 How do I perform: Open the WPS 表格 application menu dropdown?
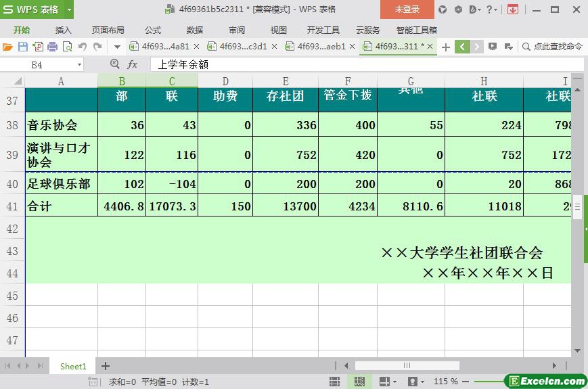[x=69, y=9]
